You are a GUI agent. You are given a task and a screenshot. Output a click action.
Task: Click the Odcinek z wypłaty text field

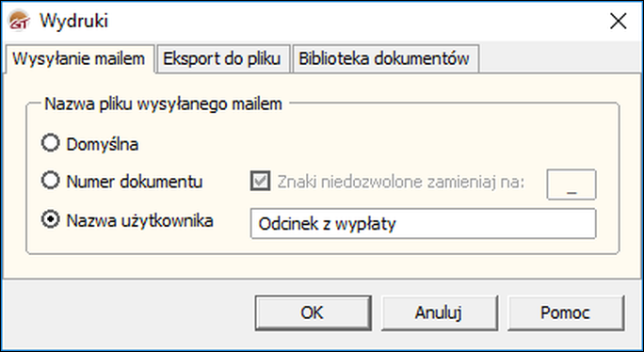tap(423, 223)
